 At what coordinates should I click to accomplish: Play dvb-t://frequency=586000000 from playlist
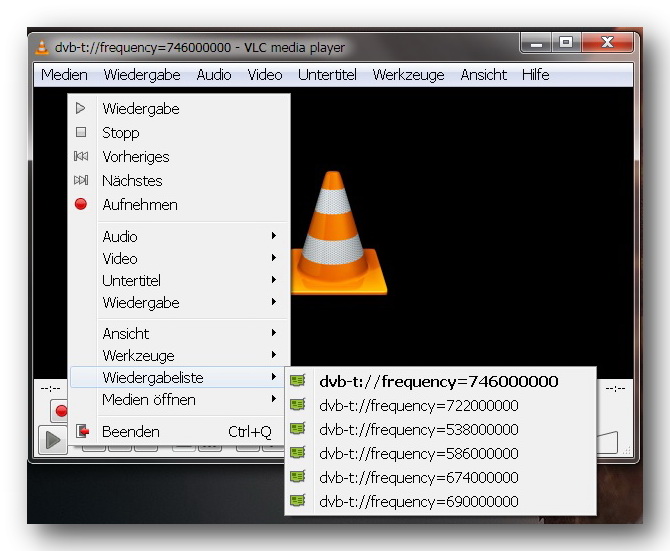[x=440, y=453]
